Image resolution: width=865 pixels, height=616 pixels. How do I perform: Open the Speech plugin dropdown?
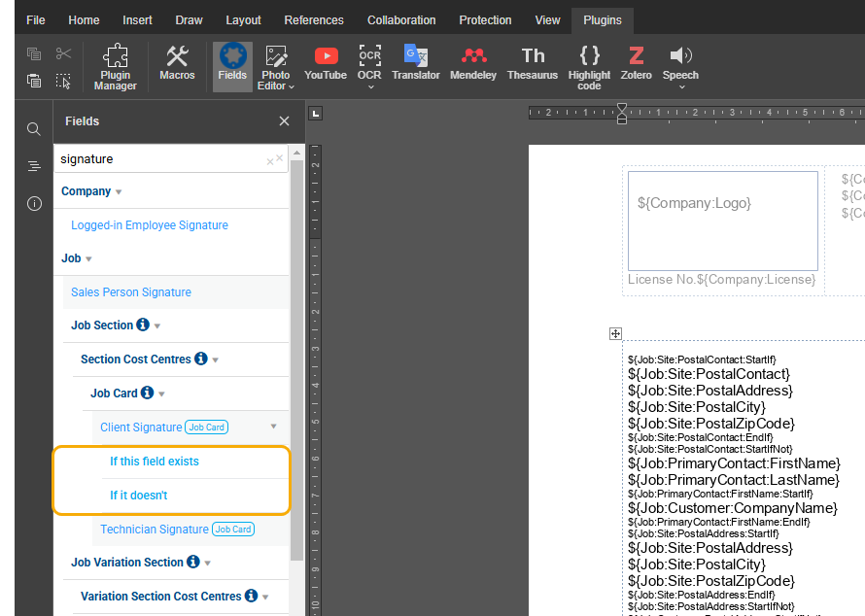coord(681,86)
